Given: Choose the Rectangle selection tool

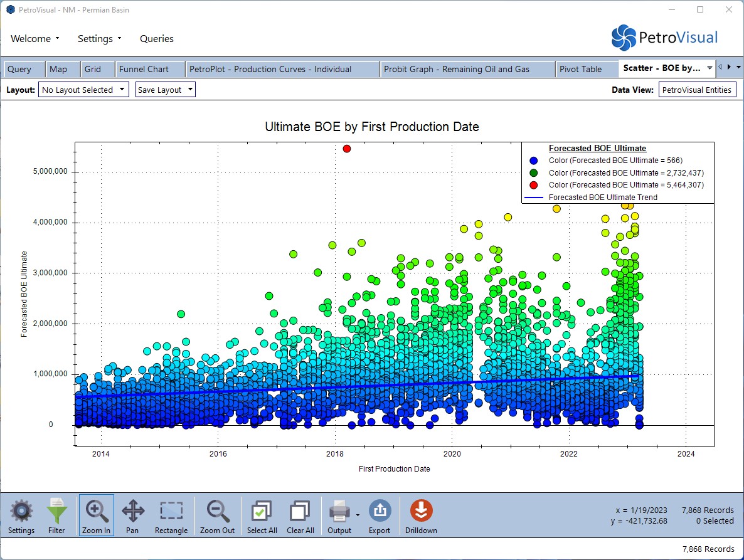Looking at the screenshot, I should click(171, 512).
